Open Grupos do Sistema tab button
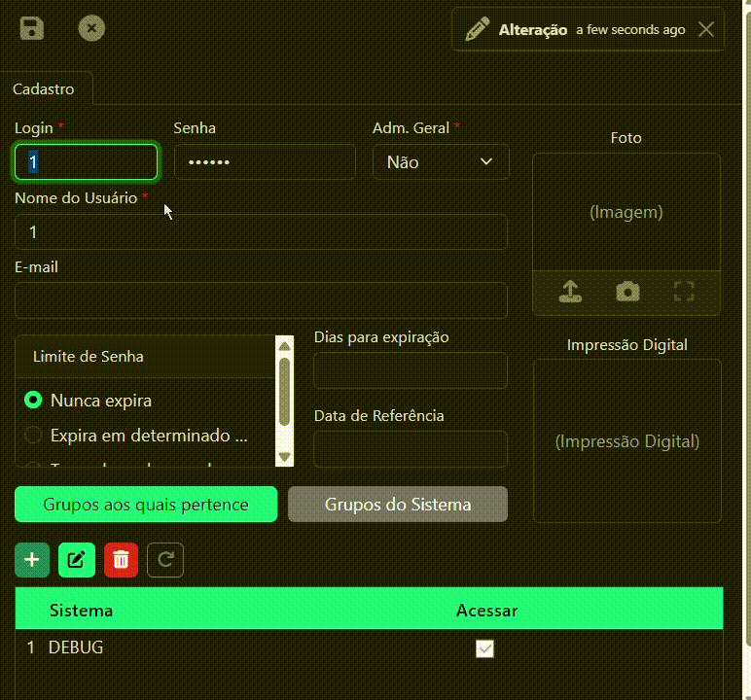This screenshot has height=700, width=751. click(x=398, y=505)
